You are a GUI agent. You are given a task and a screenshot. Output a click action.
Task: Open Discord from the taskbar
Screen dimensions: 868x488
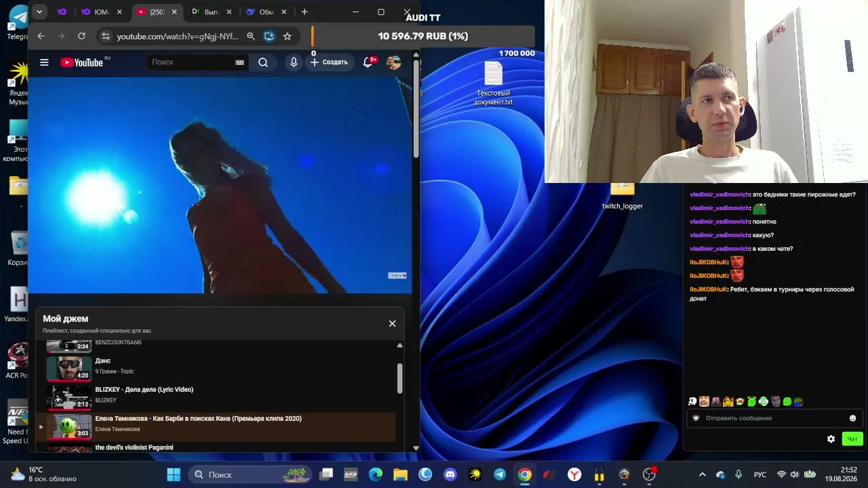tap(450, 474)
